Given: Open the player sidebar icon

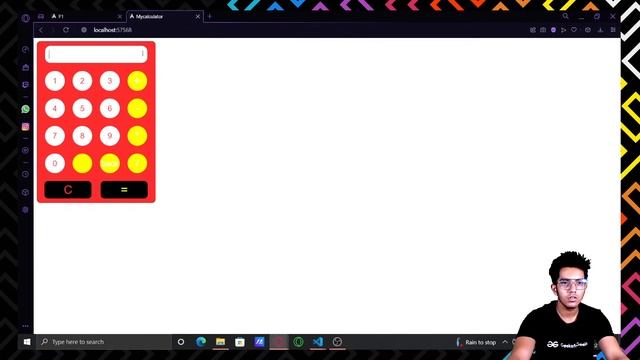Looking at the screenshot, I should pos(25,150).
